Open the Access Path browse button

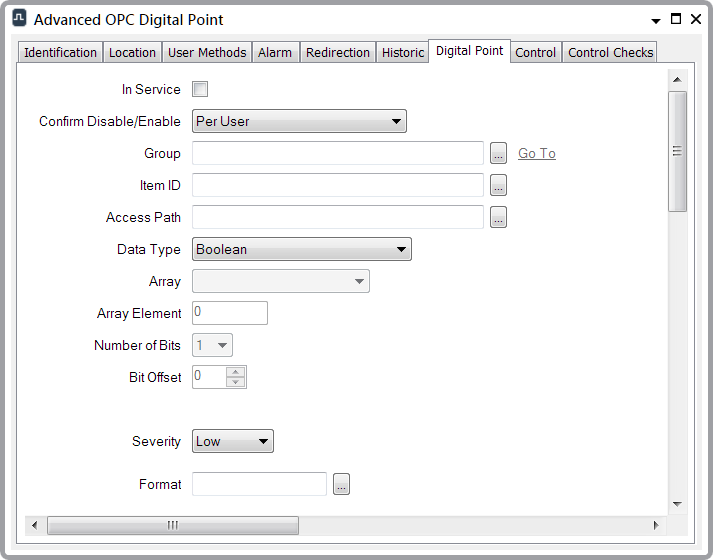click(499, 218)
